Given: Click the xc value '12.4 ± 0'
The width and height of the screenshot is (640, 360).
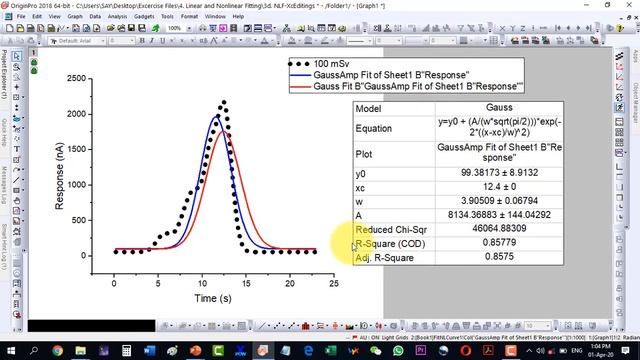Looking at the screenshot, I should [x=499, y=187].
